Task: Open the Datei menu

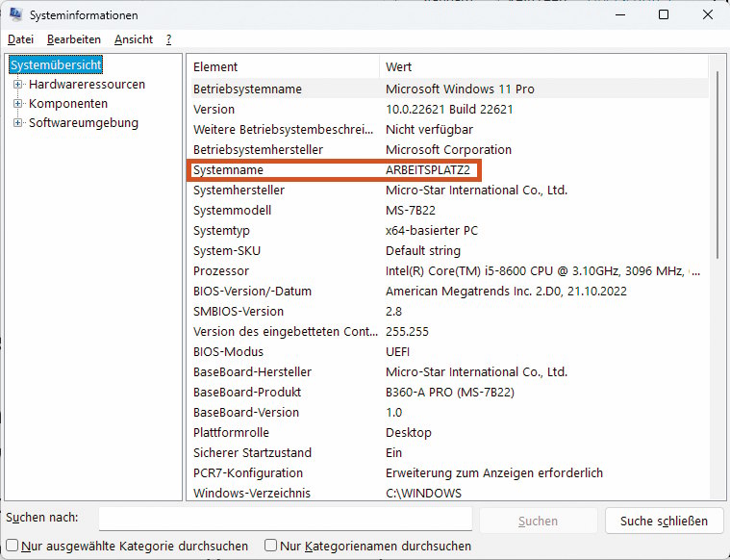Action: [20, 39]
